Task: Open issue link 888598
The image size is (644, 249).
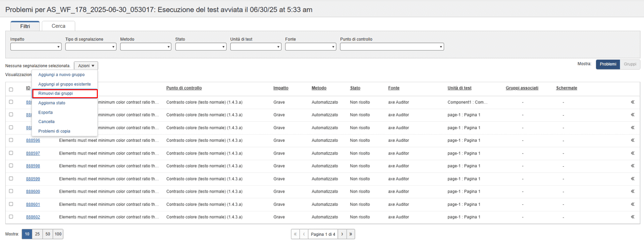Action: (33, 166)
